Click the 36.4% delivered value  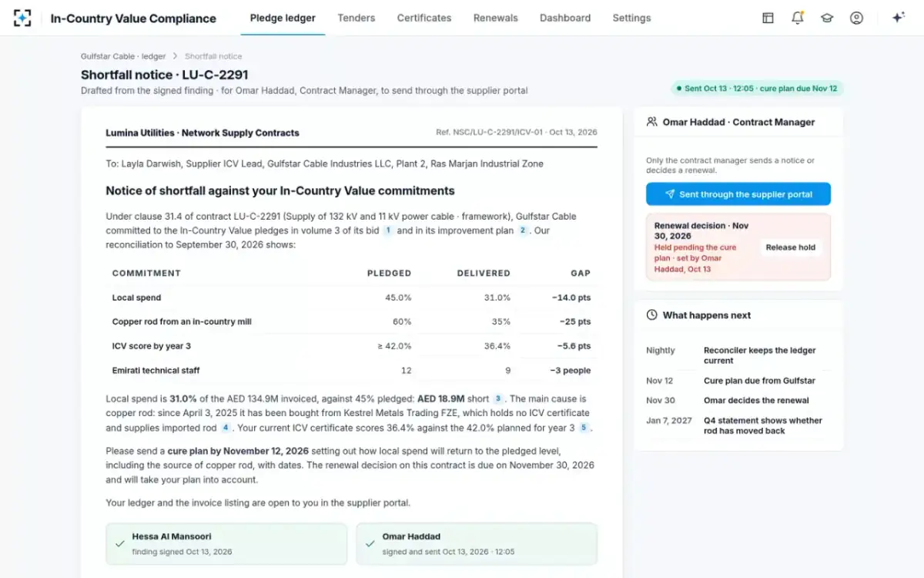[497, 346]
